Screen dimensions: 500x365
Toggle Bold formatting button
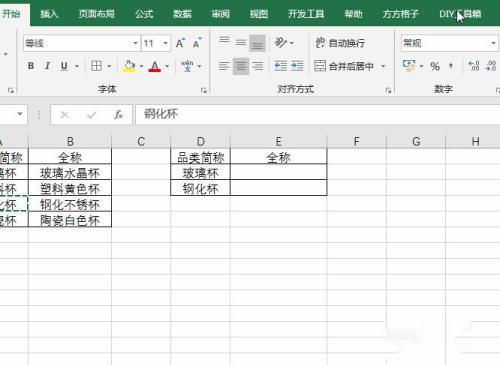click(x=31, y=66)
